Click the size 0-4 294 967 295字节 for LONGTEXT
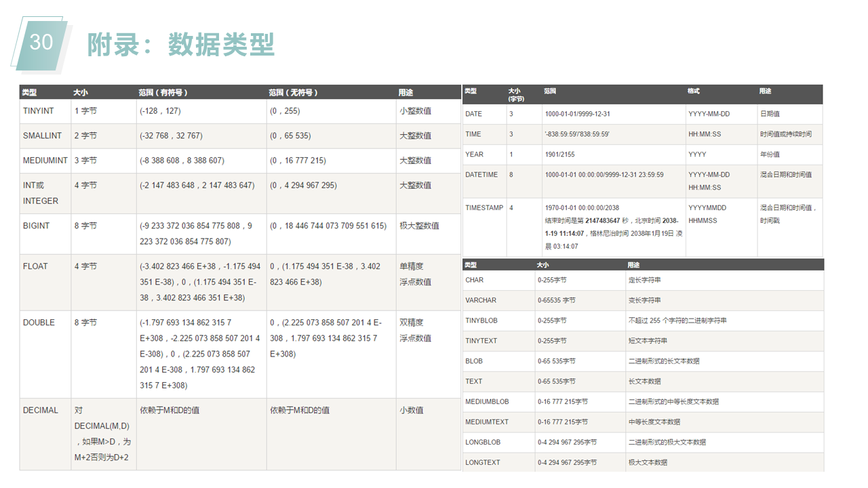This screenshot has height=488, width=868. click(567, 463)
